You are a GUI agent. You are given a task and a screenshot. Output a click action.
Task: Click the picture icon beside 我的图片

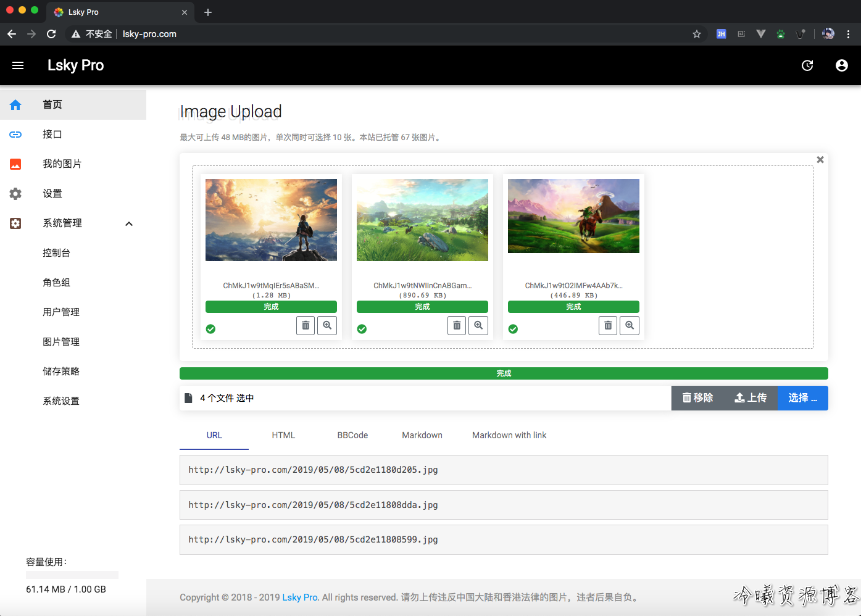15,164
